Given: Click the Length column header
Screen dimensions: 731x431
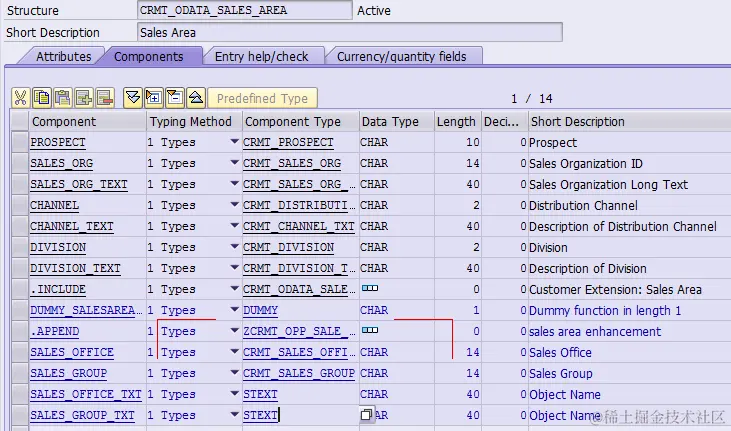Looking at the screenshot, I should click(x=458, y=121).
